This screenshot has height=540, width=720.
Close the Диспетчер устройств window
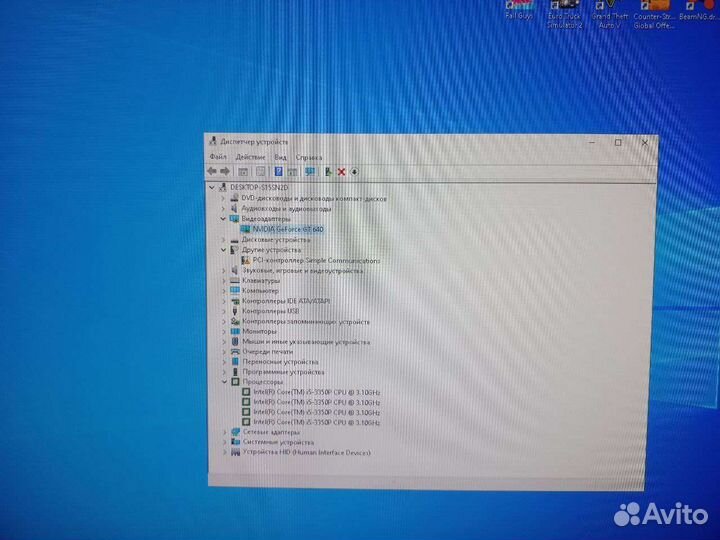[x=644, y=143]
